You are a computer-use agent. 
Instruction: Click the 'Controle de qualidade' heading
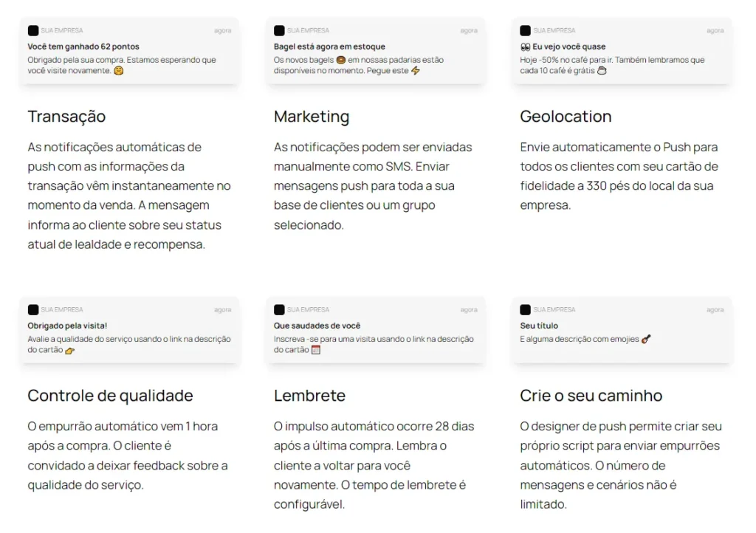111,396
